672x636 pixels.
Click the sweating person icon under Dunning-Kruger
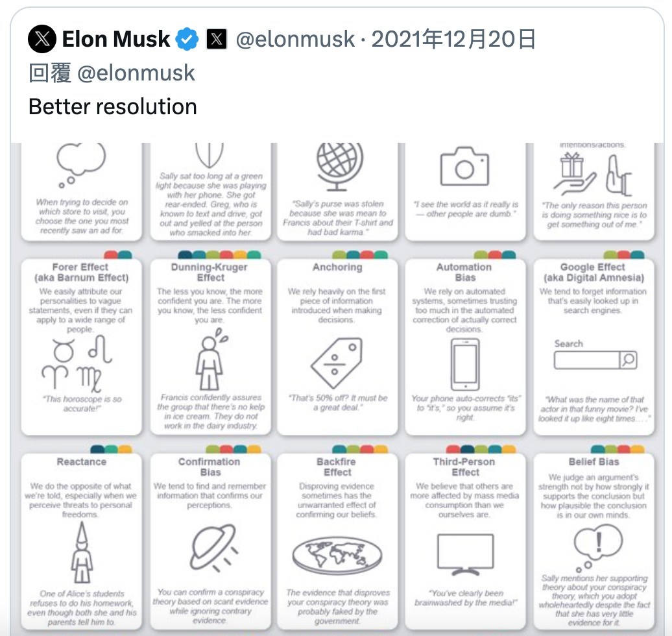pyautogui.click(x=211, y=360)
